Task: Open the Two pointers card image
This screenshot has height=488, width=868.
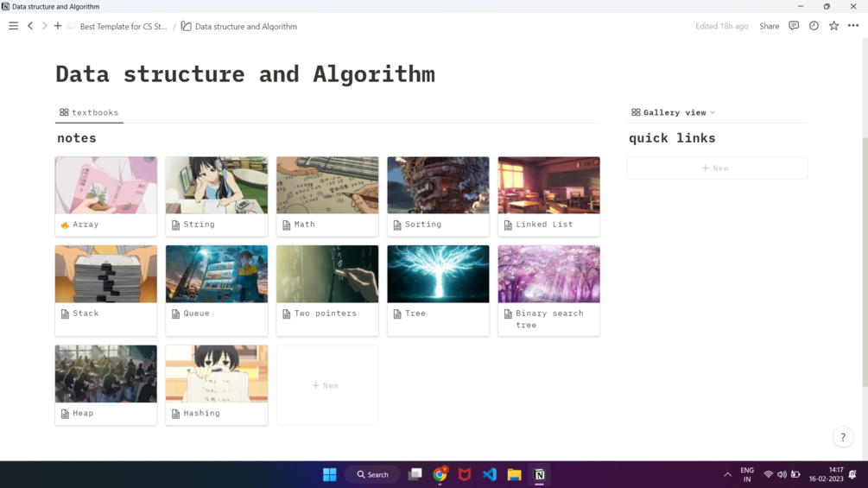Action: point(327,274)
